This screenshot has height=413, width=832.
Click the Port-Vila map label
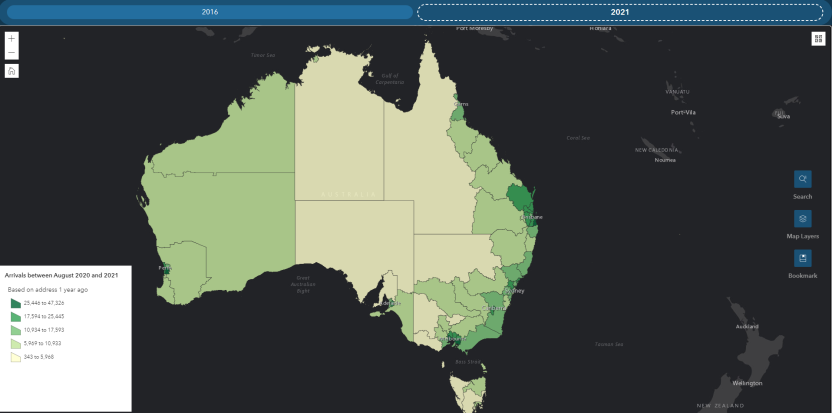tap(683, 113)
